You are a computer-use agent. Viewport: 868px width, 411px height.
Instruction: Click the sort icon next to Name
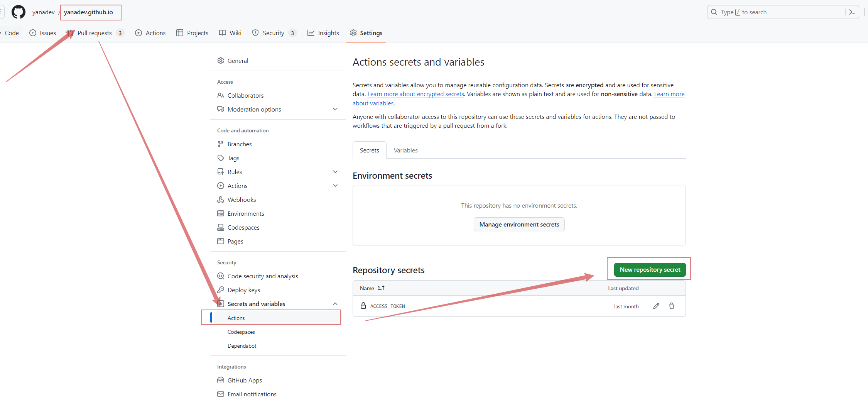[x=381, y=288]
